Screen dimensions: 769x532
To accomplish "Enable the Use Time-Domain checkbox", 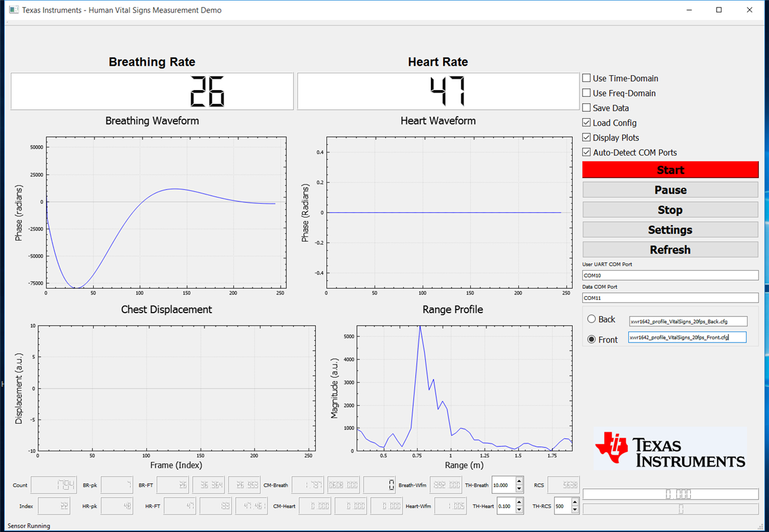I will click(586, 78).
